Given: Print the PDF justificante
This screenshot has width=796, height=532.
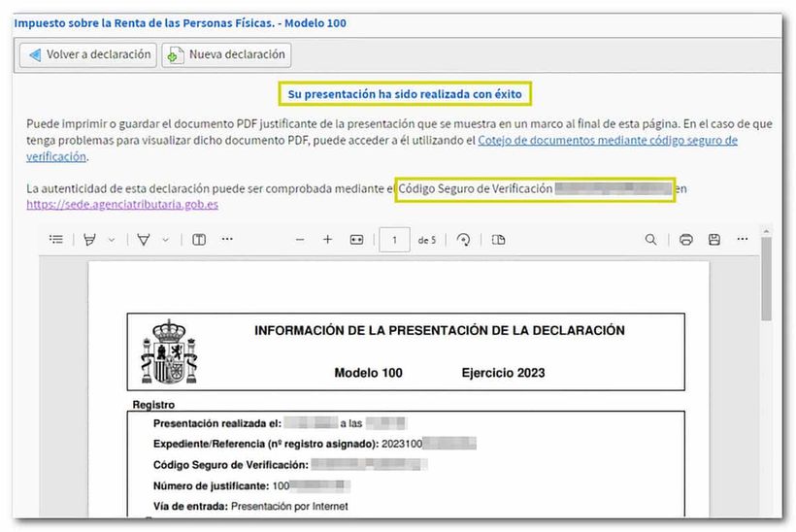Looking at the screenshot, I should tap(686, 240).
